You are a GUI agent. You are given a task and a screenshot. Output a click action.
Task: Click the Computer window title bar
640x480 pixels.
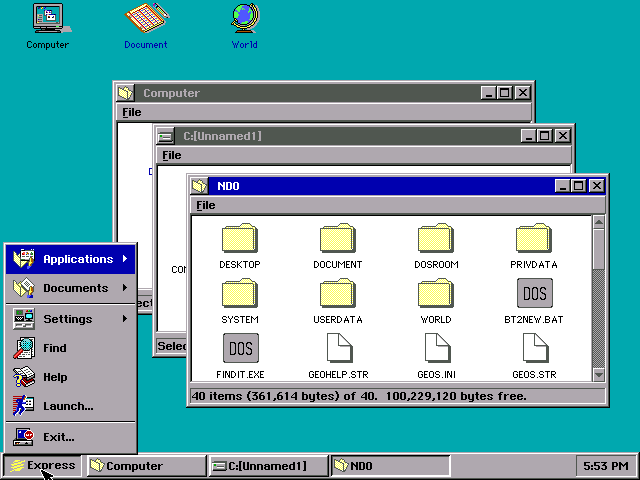307,93
